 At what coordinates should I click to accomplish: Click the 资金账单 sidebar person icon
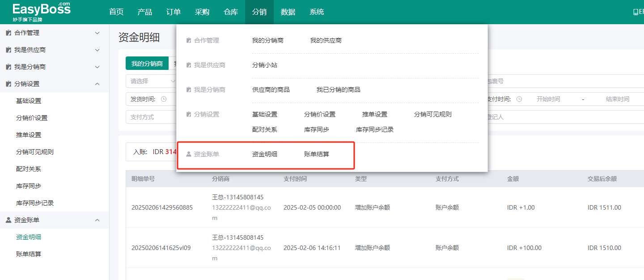pyautogui.click(x=8, y=220)
